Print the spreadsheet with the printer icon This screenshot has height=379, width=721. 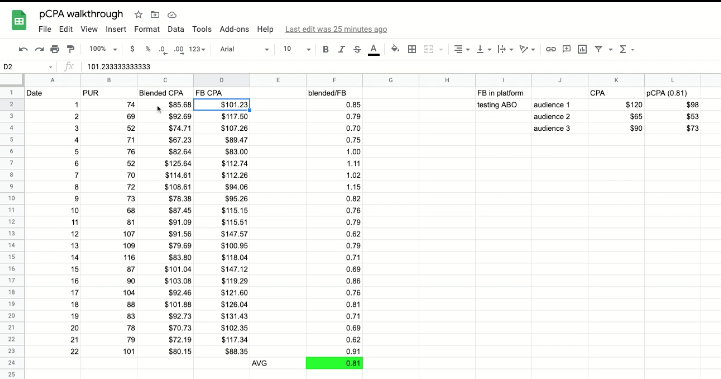click(55, 49)
